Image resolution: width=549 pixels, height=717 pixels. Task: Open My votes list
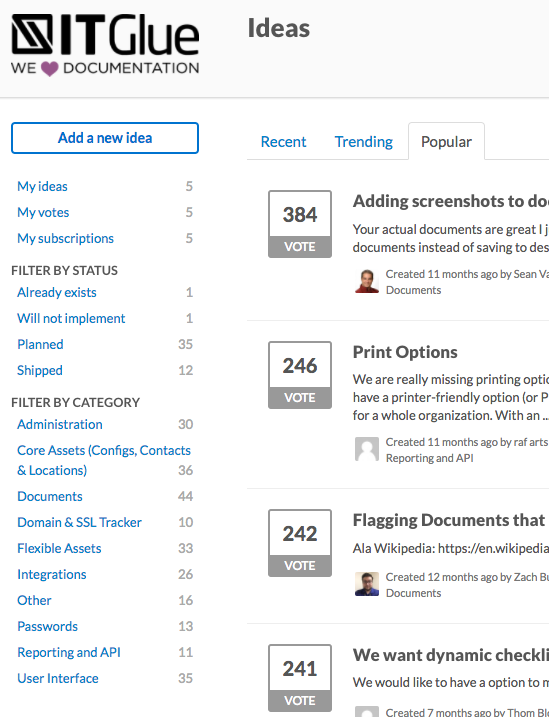(x=43, y=212)
